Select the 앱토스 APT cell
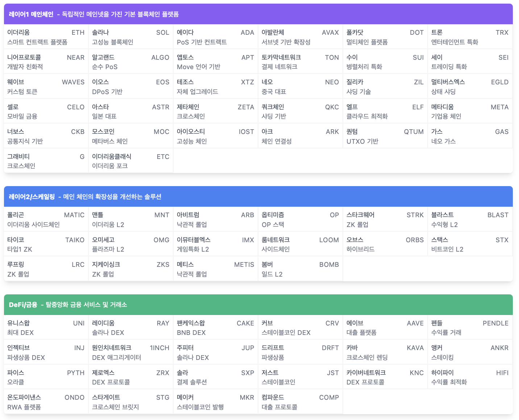Viewport: 519px width, 420px height. click(x=216, y=62)
